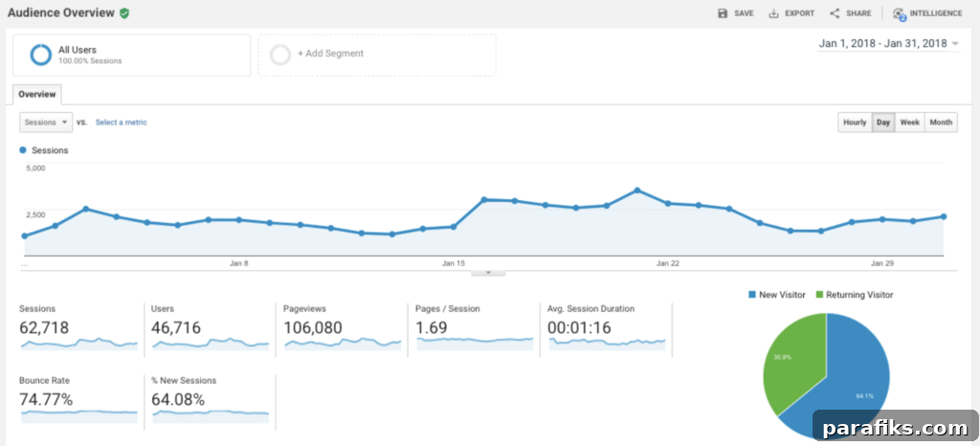
Task: Click the final data point on the chart
Action: click(x=943, y=216)
